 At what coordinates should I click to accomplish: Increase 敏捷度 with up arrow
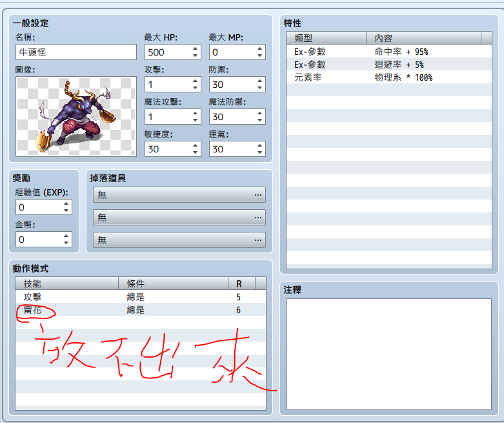195,145
